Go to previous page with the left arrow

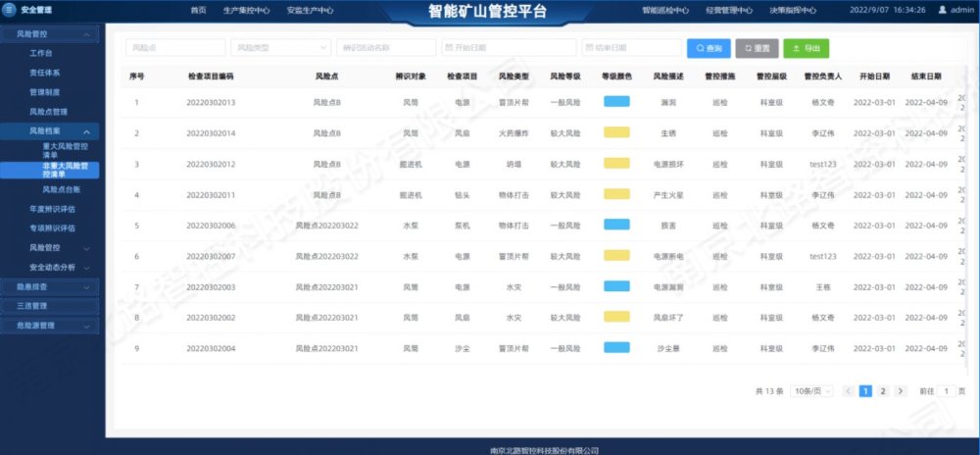pos(849,390)
